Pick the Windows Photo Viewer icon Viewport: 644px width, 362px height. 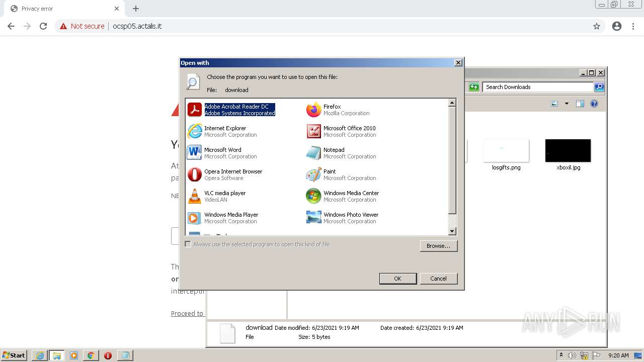(x=314, y=218)
